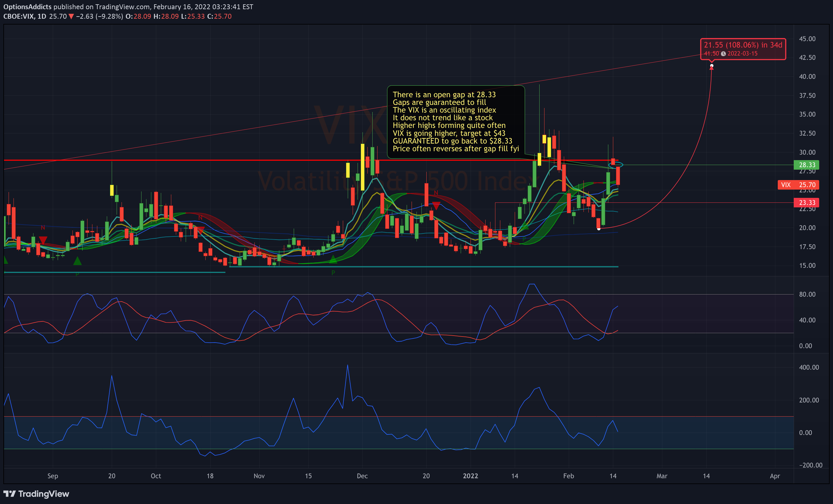Click the 'Apr' time axis label

(775, 475)
